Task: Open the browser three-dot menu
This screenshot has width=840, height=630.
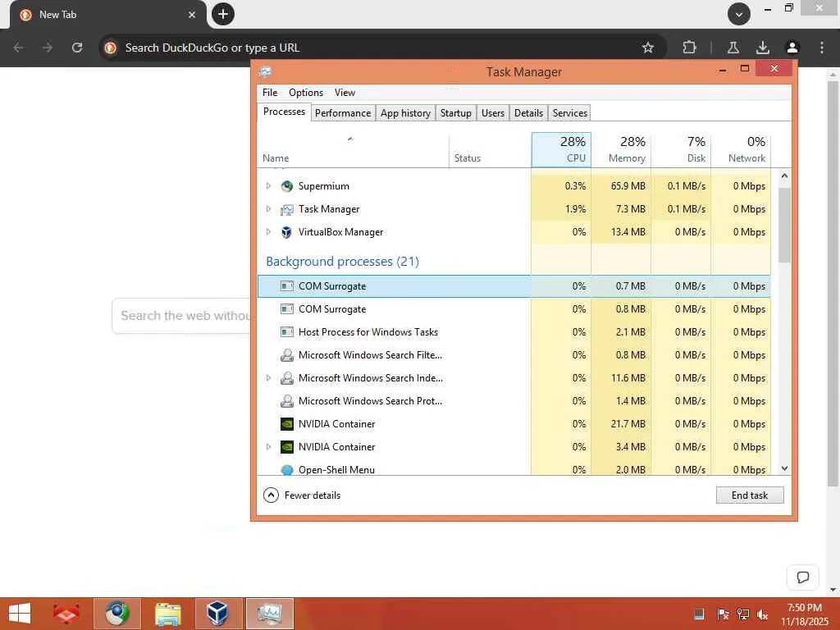Action: point(822,48)
